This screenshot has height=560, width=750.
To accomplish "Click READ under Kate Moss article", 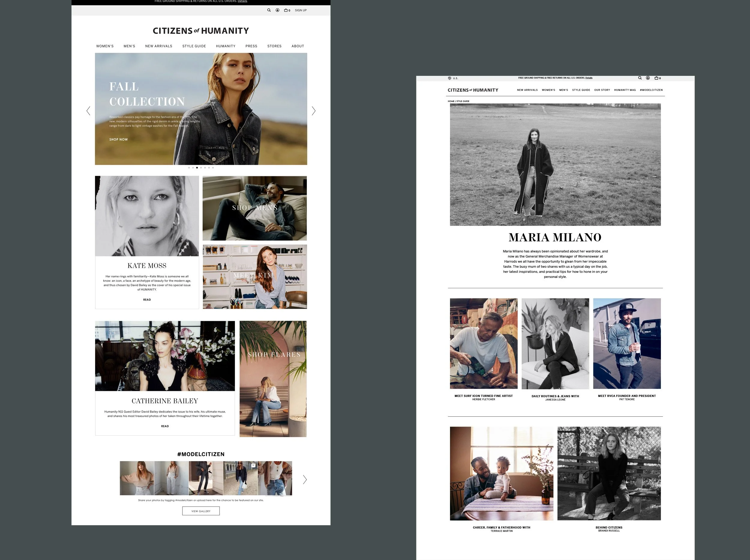I will 147,300.
